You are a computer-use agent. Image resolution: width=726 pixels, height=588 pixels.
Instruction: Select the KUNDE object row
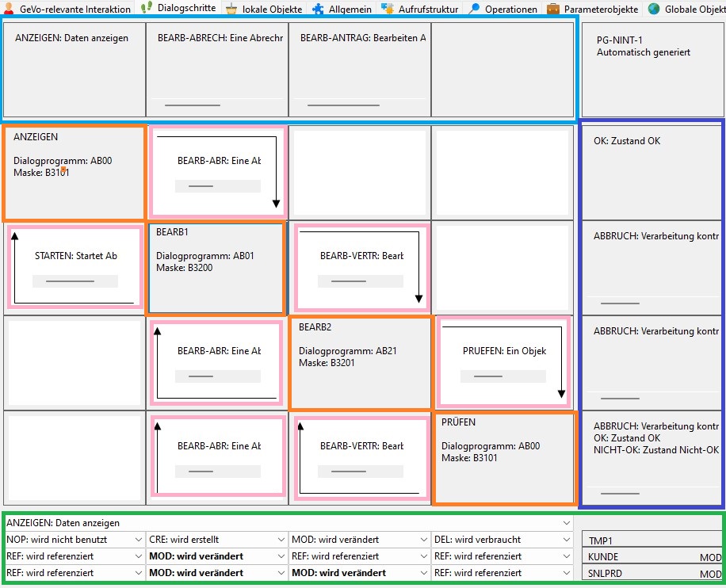[x=651, y=557]
